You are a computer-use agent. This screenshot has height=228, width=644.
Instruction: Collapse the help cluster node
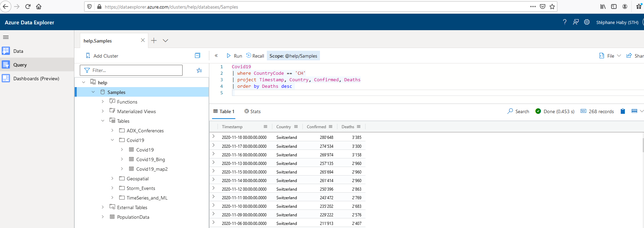tap(84, 82)
